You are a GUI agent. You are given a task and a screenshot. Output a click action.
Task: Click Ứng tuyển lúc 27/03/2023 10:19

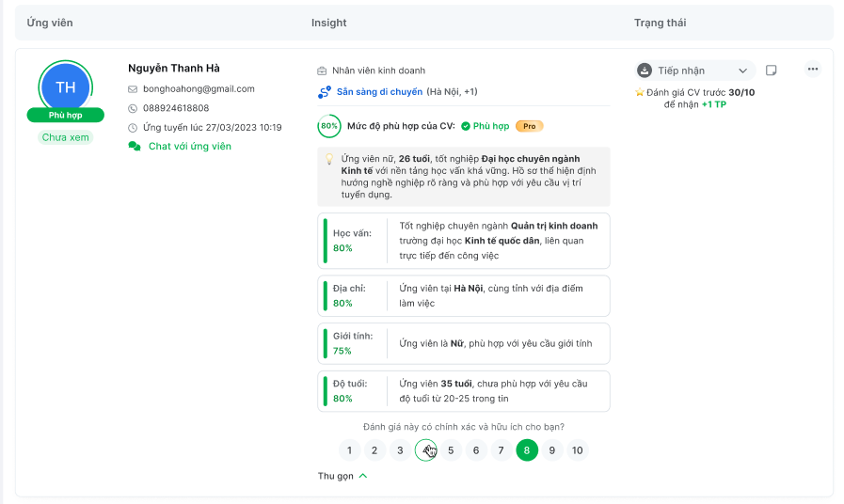click(212, 128)
